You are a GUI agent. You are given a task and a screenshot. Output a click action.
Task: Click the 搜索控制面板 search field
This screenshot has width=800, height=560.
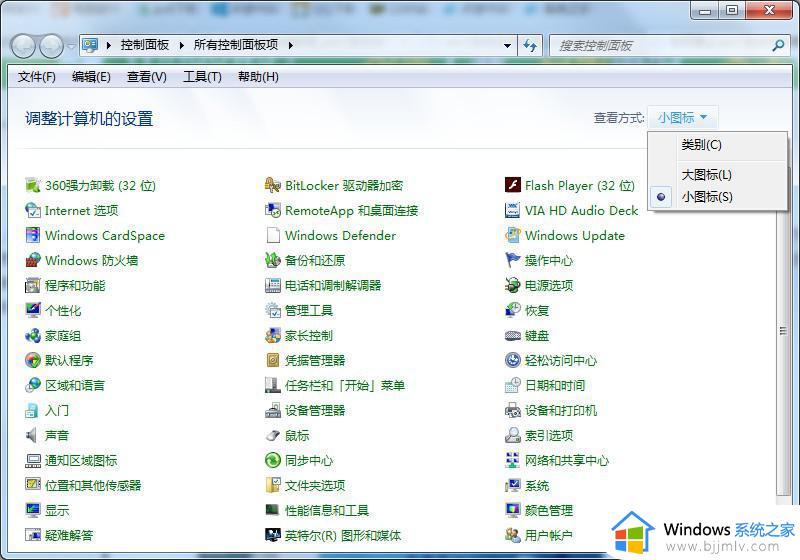click(662, 45)
